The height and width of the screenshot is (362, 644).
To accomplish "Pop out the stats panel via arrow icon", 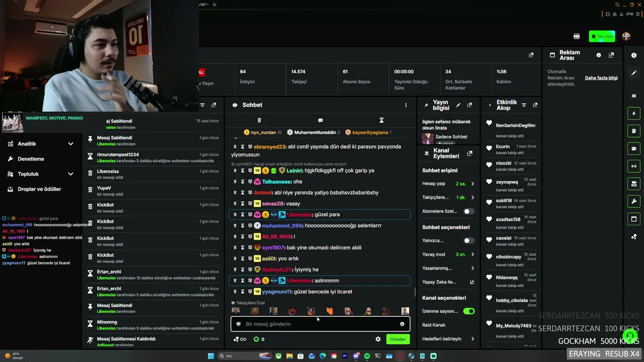I will pyautogui.click(x=531, y=55).
